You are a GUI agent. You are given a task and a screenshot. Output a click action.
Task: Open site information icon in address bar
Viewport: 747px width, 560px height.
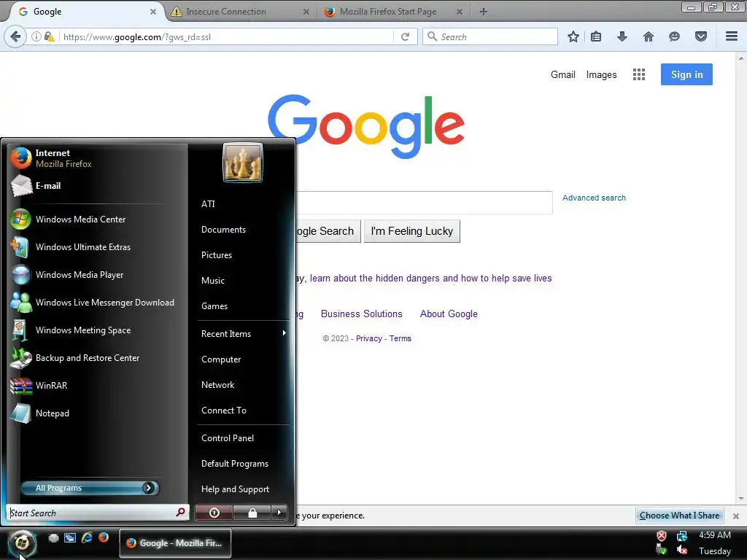(36, 36)
